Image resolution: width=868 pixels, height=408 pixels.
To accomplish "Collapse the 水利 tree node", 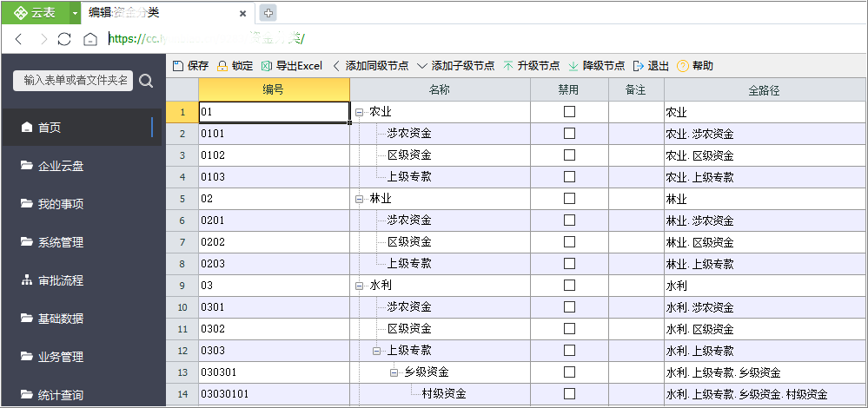I will [359, 286].
